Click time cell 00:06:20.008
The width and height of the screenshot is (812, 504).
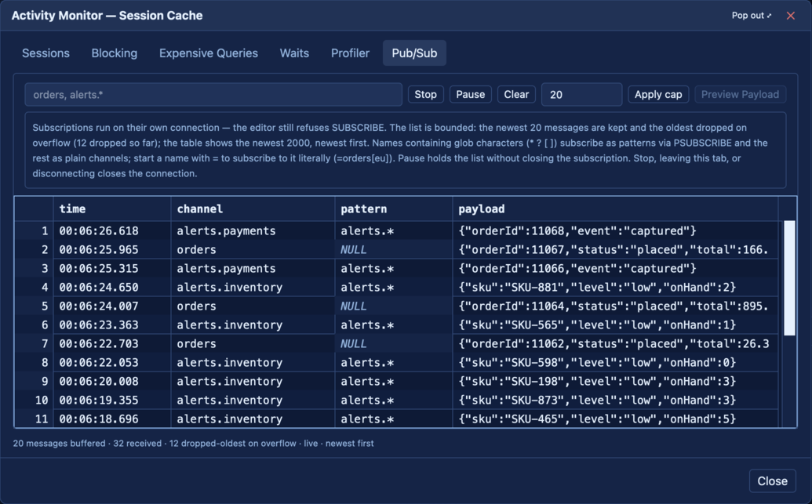tap(112, 382)
